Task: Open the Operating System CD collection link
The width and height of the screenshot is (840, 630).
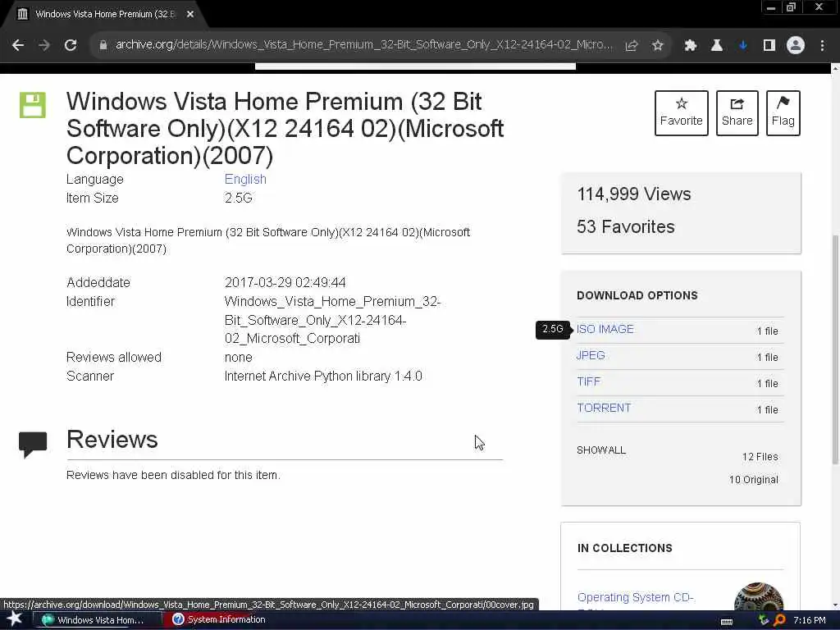Action: click(636, 597)
